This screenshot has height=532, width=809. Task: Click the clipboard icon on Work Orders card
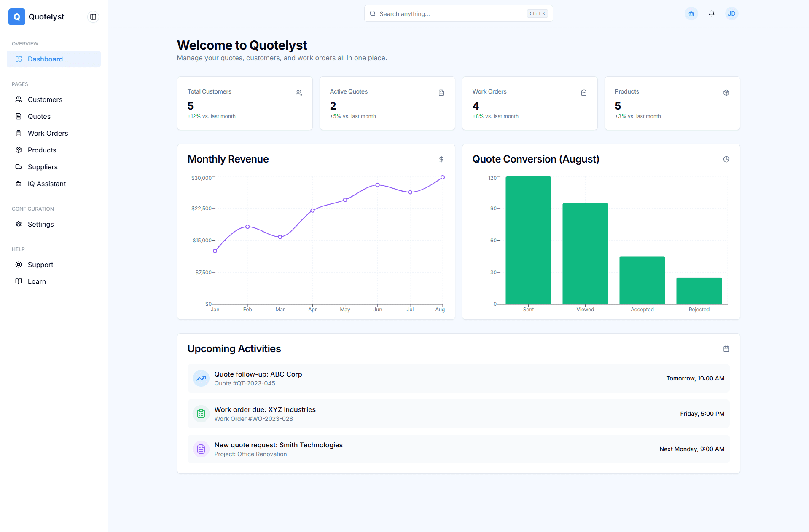point(584,93)
